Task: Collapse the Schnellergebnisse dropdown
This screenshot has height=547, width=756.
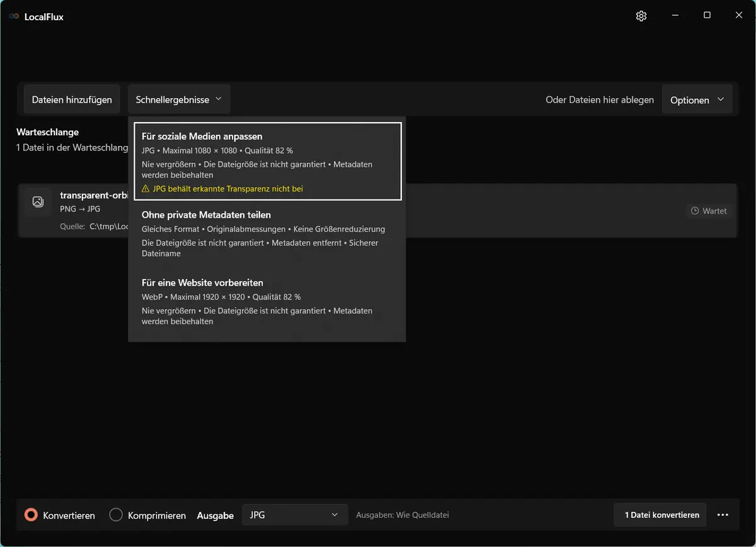Action: pos(179,99)
